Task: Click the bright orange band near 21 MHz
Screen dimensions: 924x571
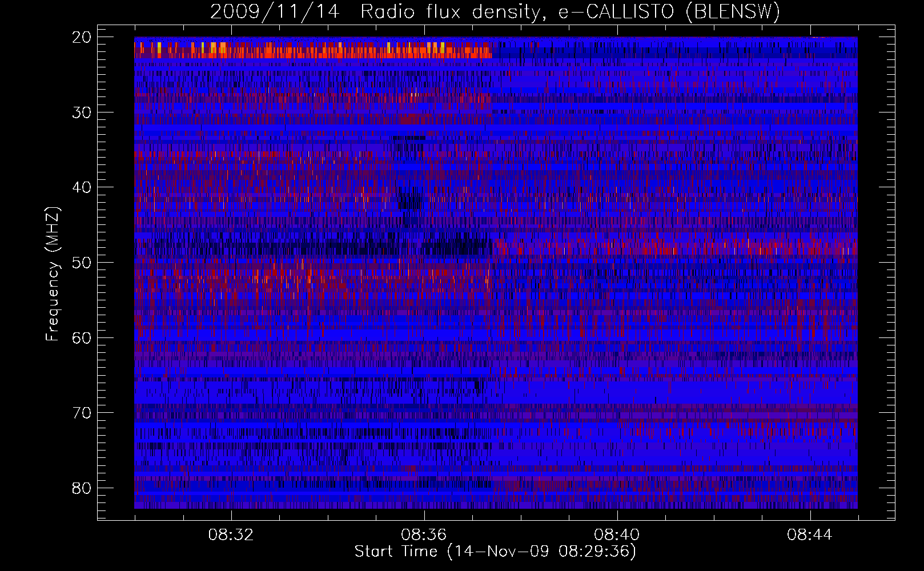Action: [x=313, y=50]
